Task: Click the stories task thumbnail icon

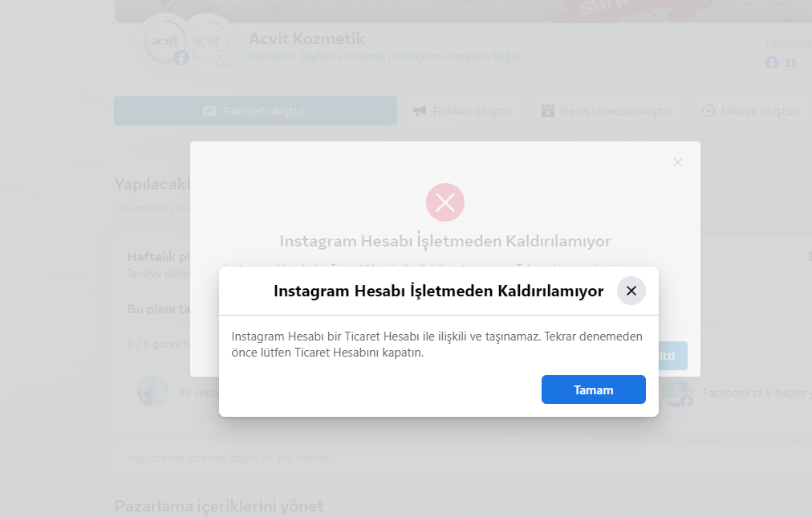Action: pos(677,393)
